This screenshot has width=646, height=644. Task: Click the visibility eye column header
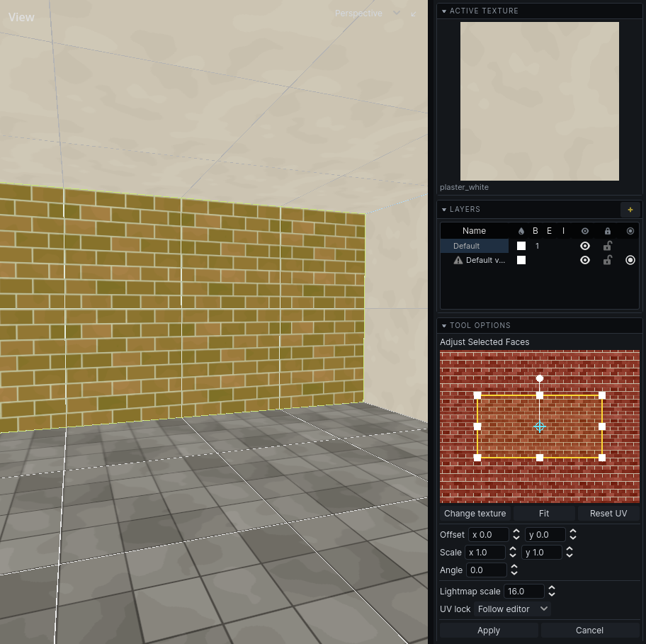click(584, 231)
